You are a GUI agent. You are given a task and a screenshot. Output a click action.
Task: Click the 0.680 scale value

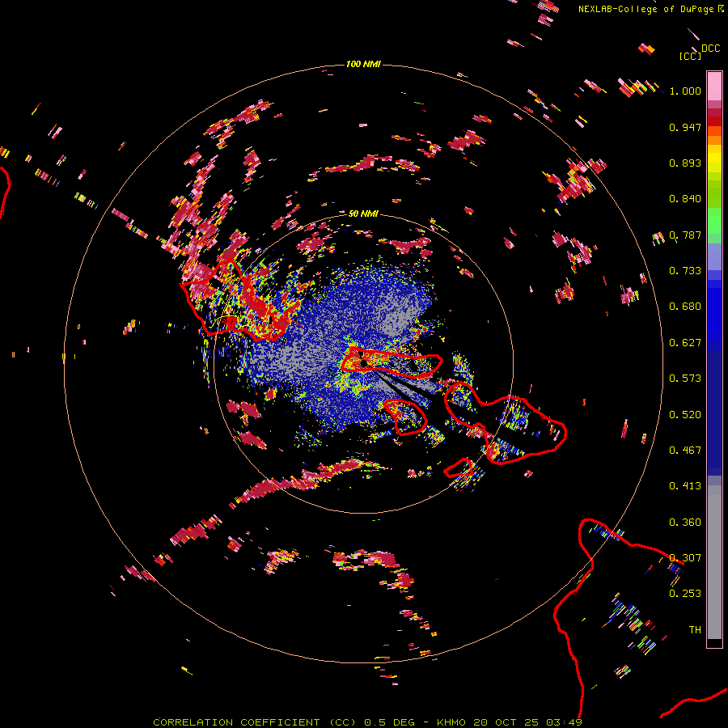685,307
